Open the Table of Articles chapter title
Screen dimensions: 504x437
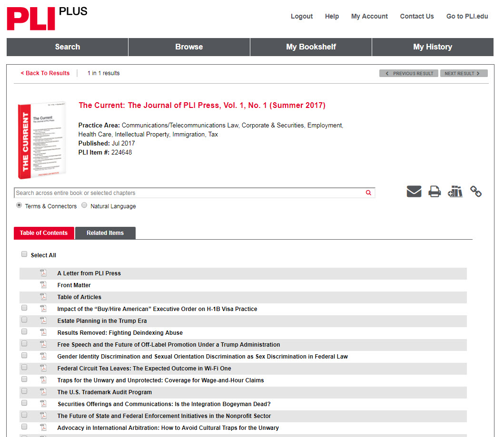pos(79,297)
